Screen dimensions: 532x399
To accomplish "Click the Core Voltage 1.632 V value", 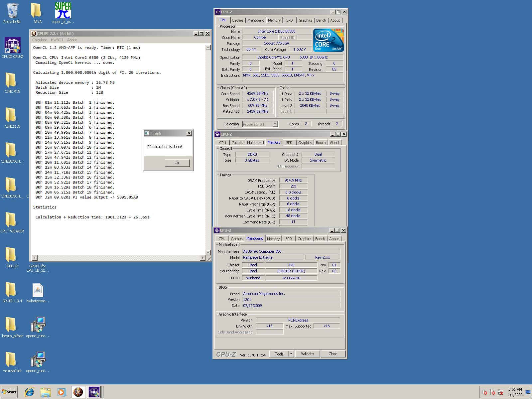I will click(x=299, y=49).
